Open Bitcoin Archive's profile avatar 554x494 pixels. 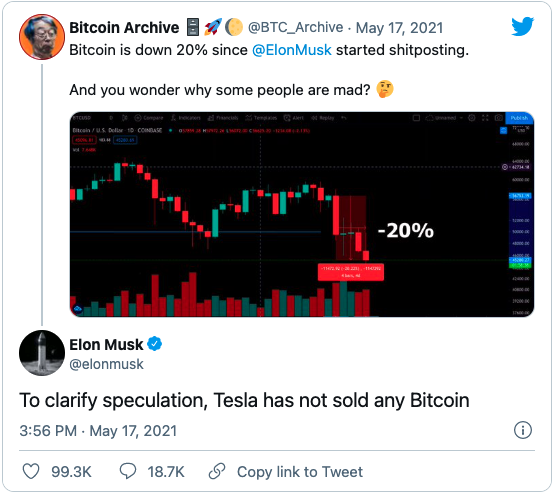click(x=42, y=37)
